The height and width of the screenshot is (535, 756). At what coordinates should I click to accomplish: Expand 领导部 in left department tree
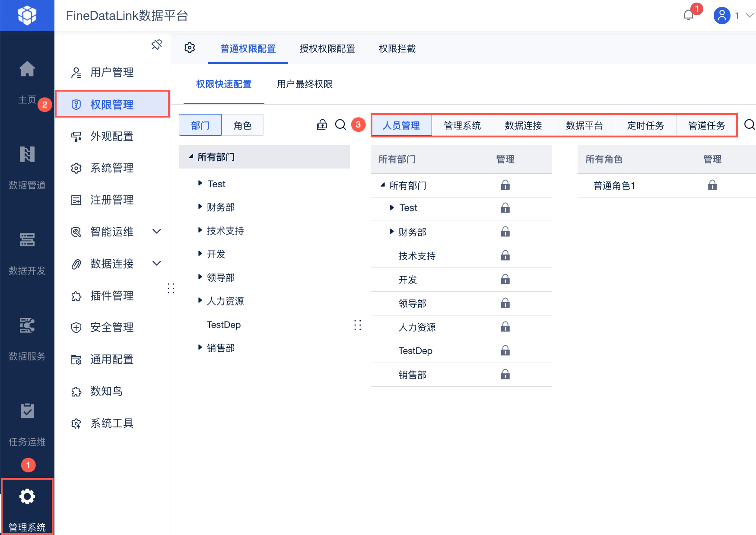point(200,277)
